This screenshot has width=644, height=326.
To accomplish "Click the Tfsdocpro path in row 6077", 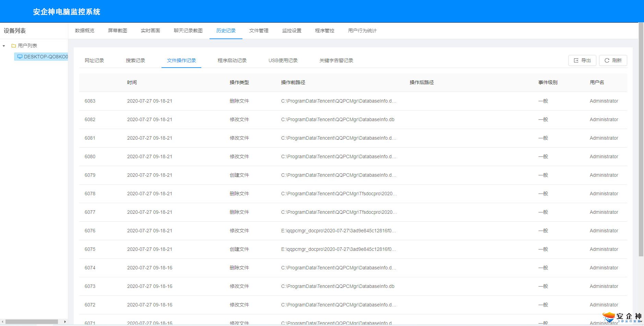I will click(x=339, y=212).
